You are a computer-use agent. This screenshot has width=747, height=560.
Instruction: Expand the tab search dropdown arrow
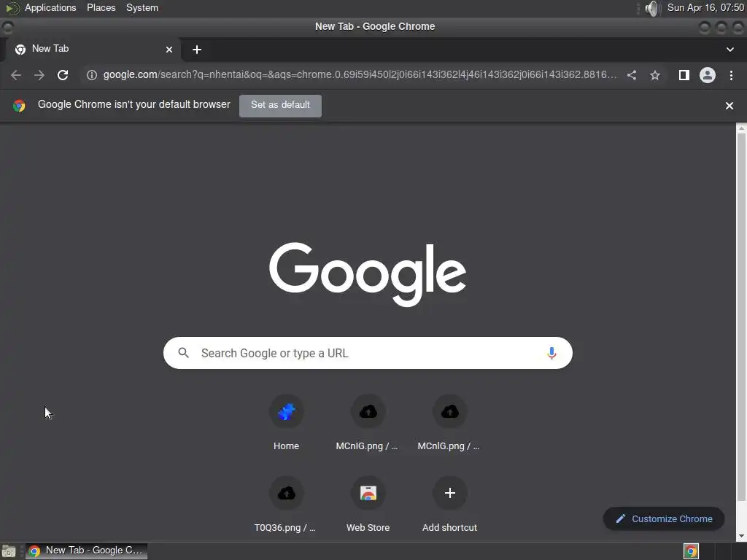pos(729,50)
